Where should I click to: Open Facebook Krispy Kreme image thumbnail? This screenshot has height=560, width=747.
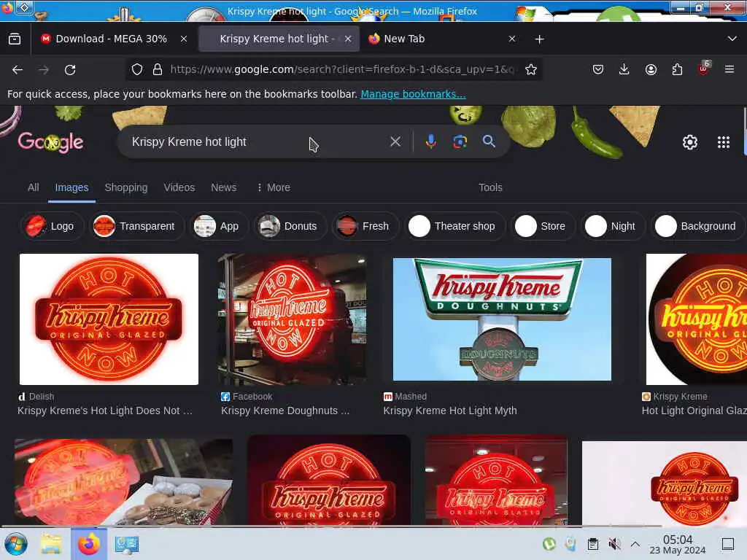292,319
